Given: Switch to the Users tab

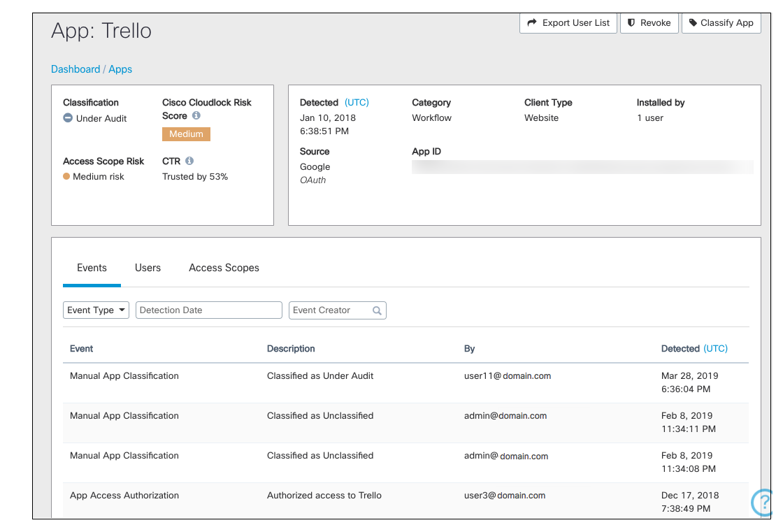Looking at the screenshot, I should pos(148,268).
